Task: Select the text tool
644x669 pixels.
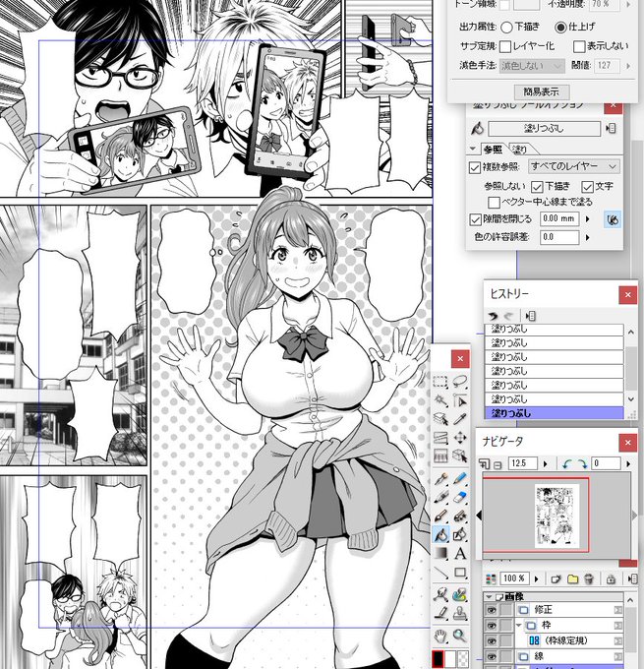Action: click(459, 553)
